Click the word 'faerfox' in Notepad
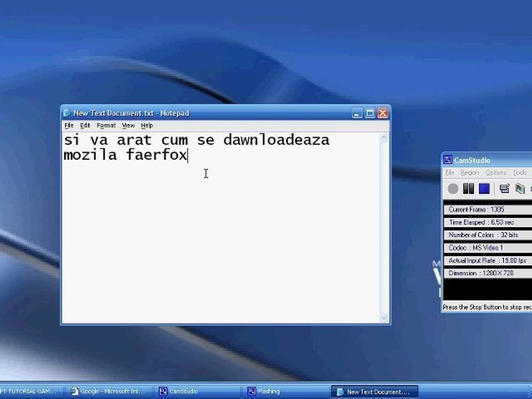 click(156, 154)
